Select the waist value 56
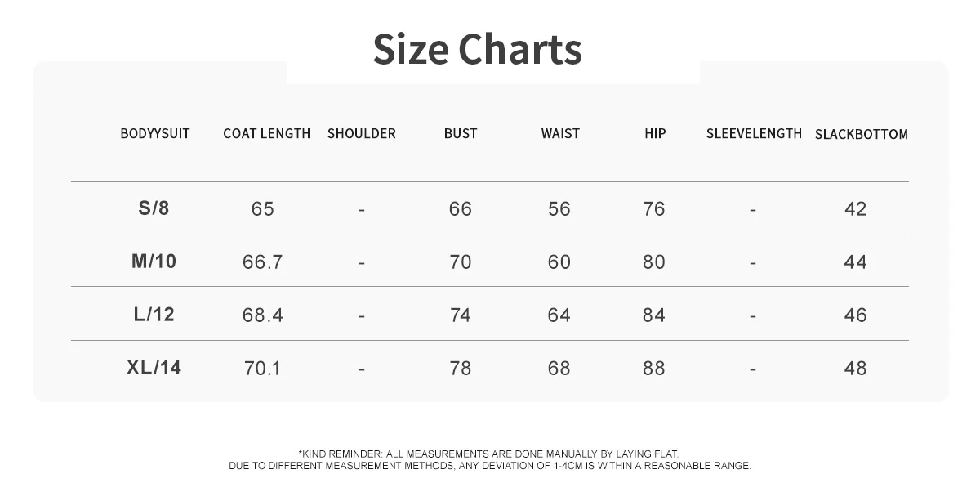 [x=559, y=209]
